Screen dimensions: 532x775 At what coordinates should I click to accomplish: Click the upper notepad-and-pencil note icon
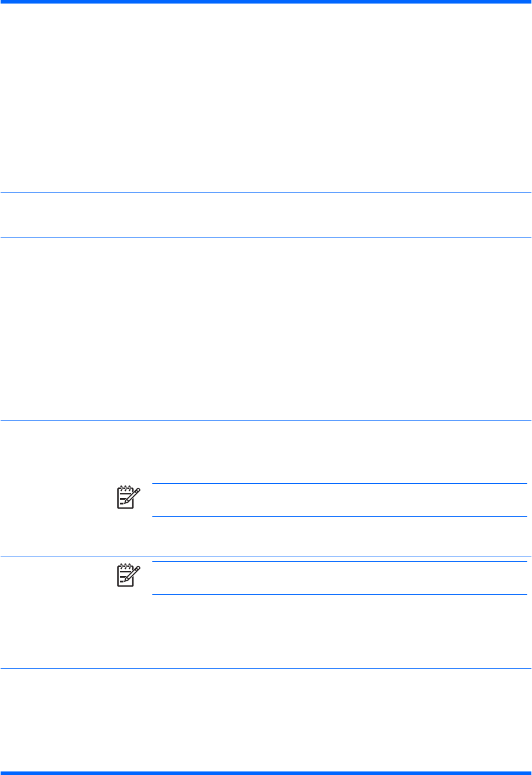[129, 499]
